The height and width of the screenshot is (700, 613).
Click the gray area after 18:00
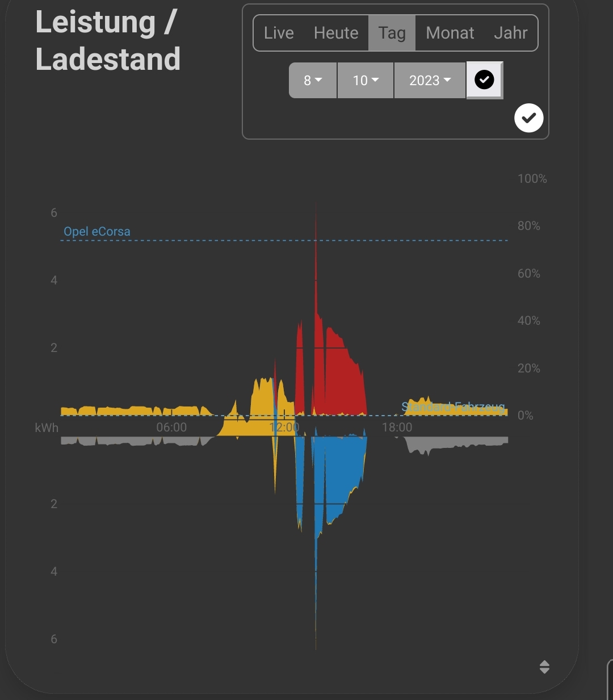point(454,442)
